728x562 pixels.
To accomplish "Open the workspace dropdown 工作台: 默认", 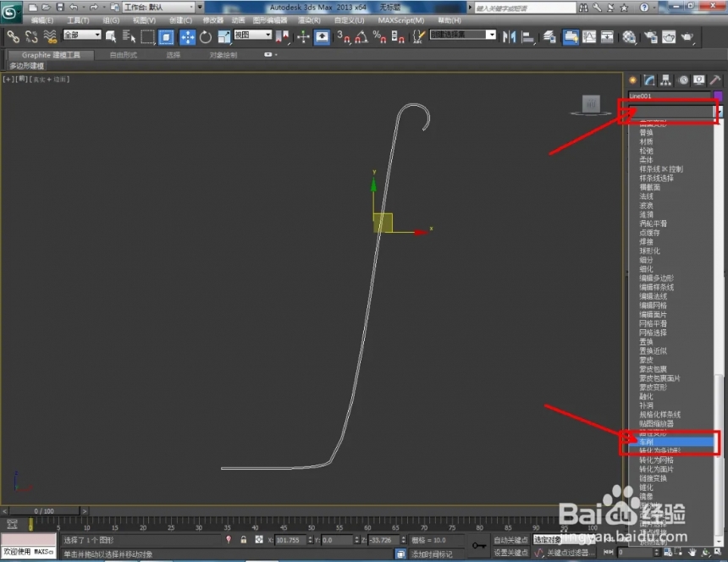I will [x=159, y=7].
